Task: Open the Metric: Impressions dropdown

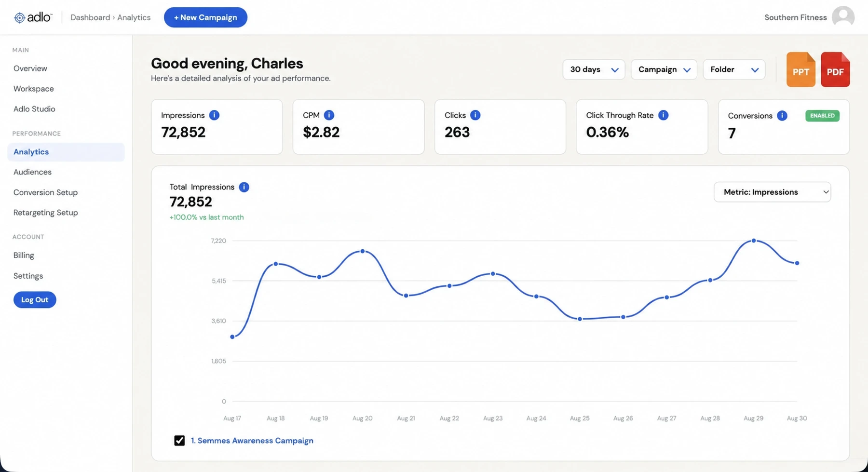Action: pos(772,192)
